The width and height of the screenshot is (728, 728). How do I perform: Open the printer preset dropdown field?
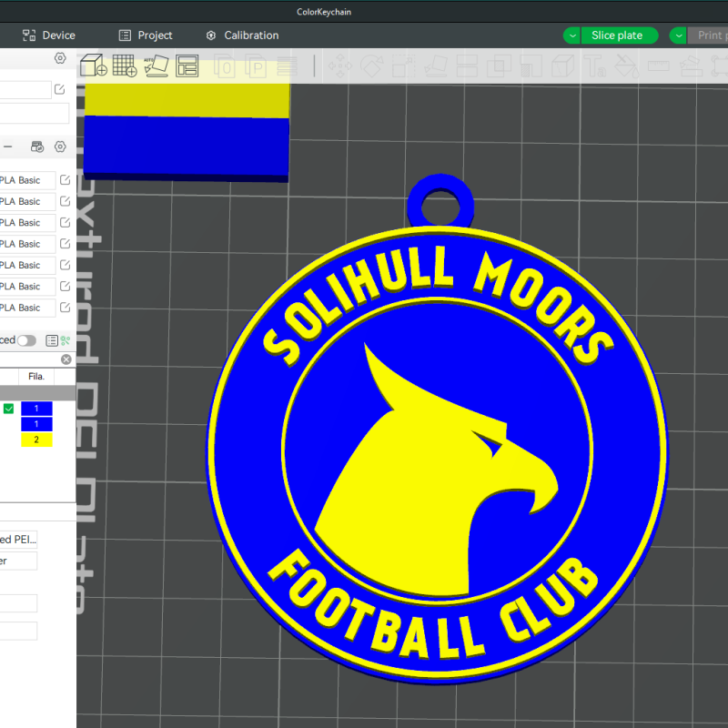tap(25, 89)
